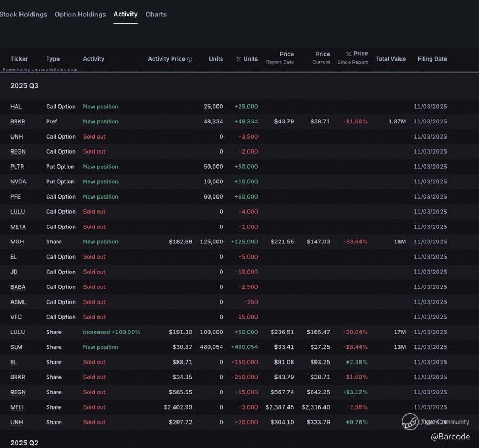Open LULU Share row ticker

18,332
